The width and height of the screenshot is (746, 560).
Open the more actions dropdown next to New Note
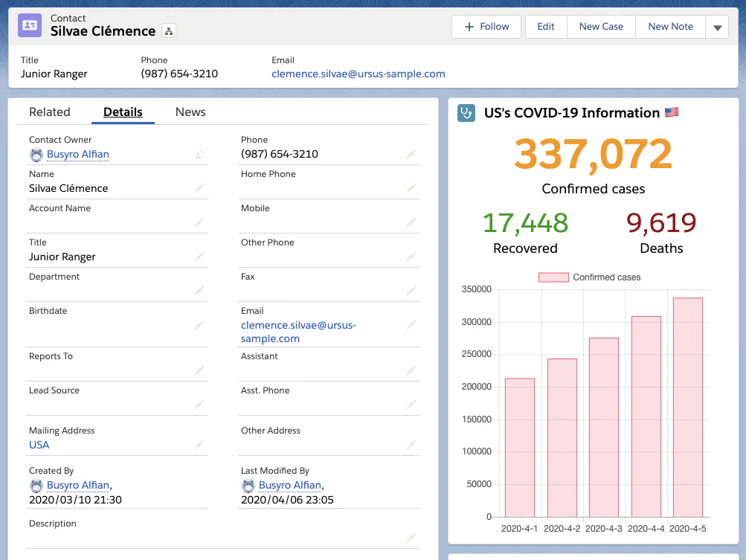coord(718,27)
